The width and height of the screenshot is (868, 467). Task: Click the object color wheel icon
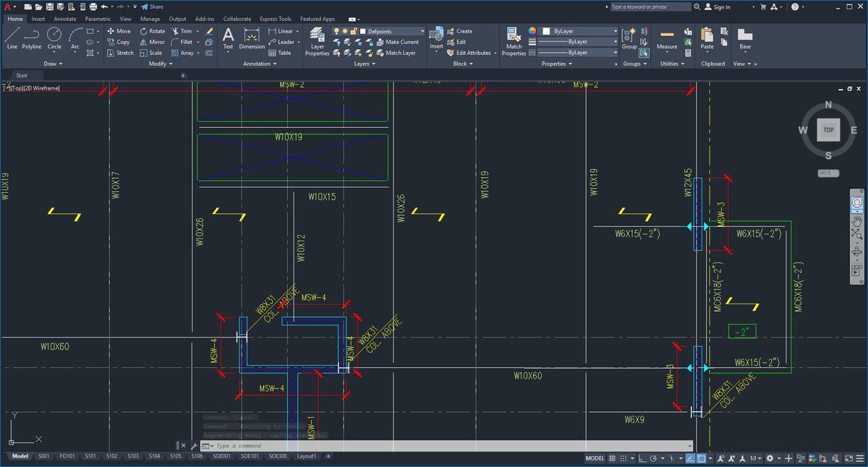[532, 32]
